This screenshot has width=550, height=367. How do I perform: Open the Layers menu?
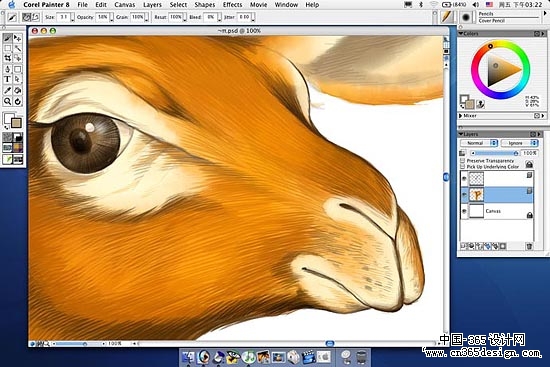(152, 5)
